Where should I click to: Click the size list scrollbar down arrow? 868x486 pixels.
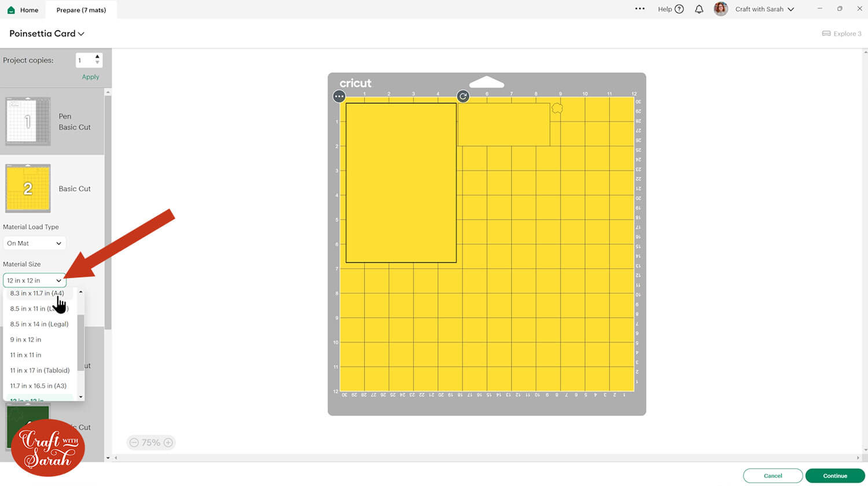81,397
